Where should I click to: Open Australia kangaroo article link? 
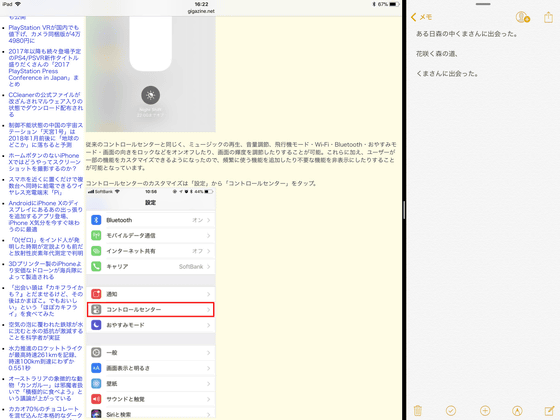point(45,389)
